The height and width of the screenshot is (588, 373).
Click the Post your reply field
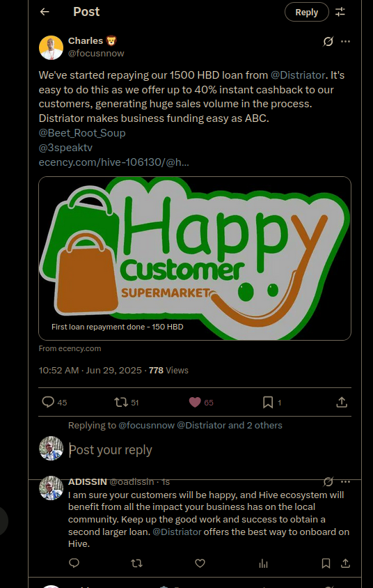209,449
